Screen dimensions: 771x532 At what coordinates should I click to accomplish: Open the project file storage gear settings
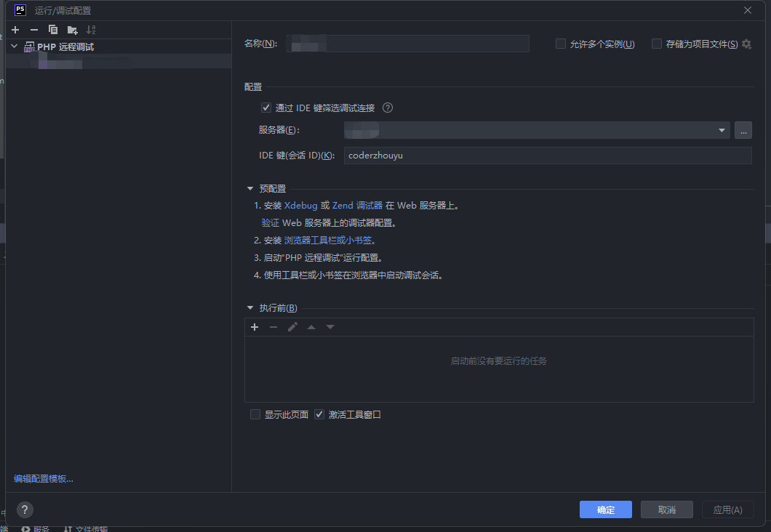coord(746,44)
